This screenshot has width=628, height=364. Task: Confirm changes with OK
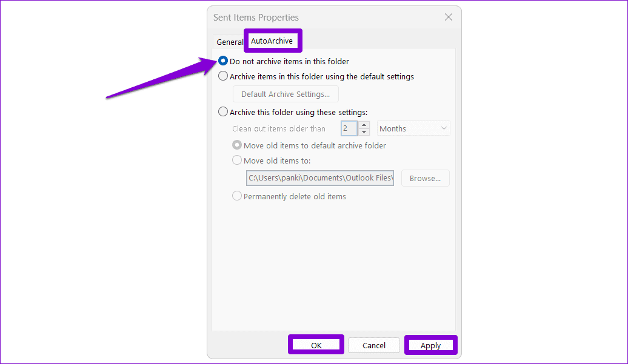click(x=316, y=345)
